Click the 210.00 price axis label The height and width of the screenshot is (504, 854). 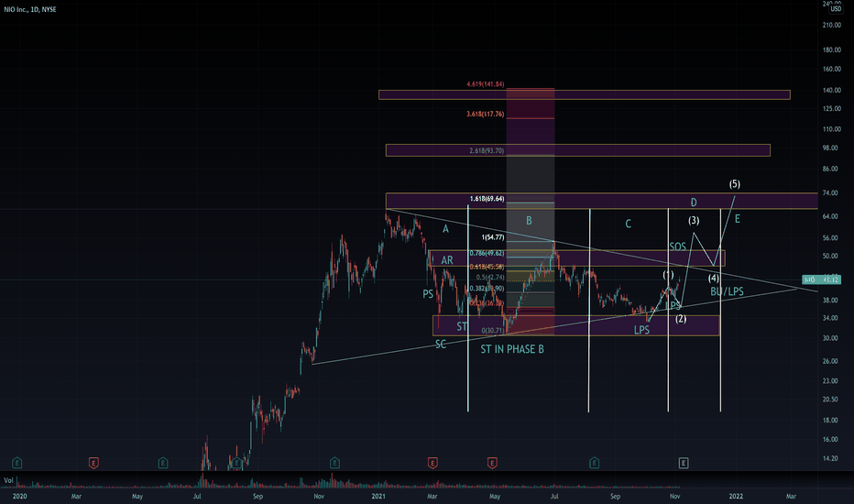coord(832,25)
